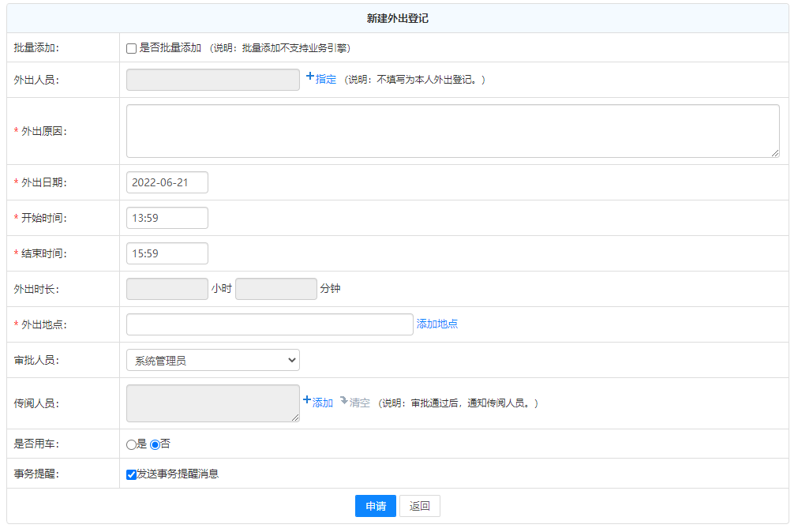Viewport: 798px width, 532px height.
Task: Click the 申请 submit button
Action: point(376,506)
